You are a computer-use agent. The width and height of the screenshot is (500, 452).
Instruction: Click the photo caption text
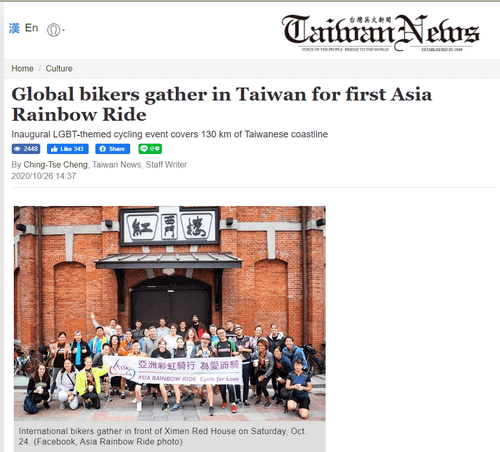tap(162, 436)
